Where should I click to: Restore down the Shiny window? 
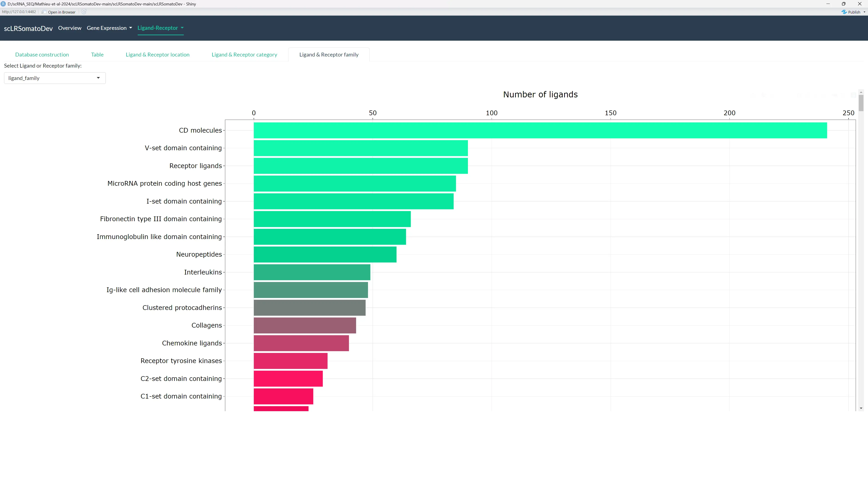843,4
